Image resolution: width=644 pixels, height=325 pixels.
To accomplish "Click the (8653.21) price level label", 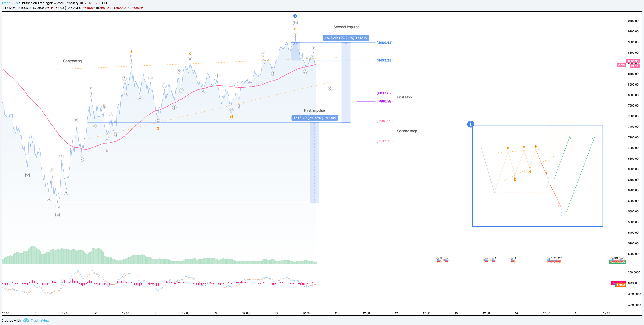I will pos(385,60).
